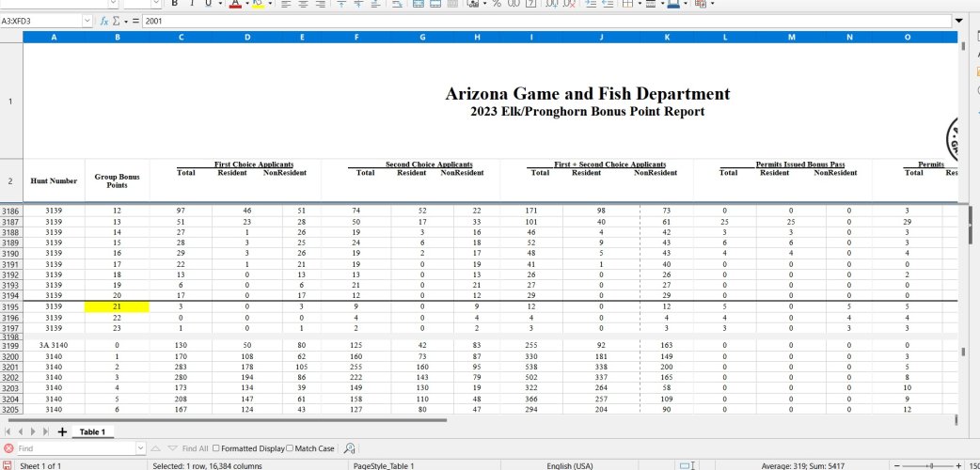Open the font color dropdown arrow
Viewport: 980px width, 470px height.
(x=246, y=3)
